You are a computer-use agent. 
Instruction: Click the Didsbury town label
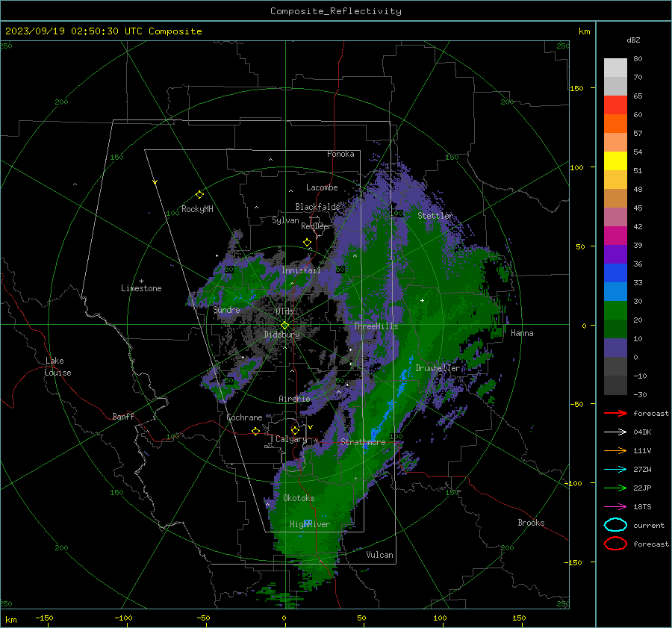[282, 335]
